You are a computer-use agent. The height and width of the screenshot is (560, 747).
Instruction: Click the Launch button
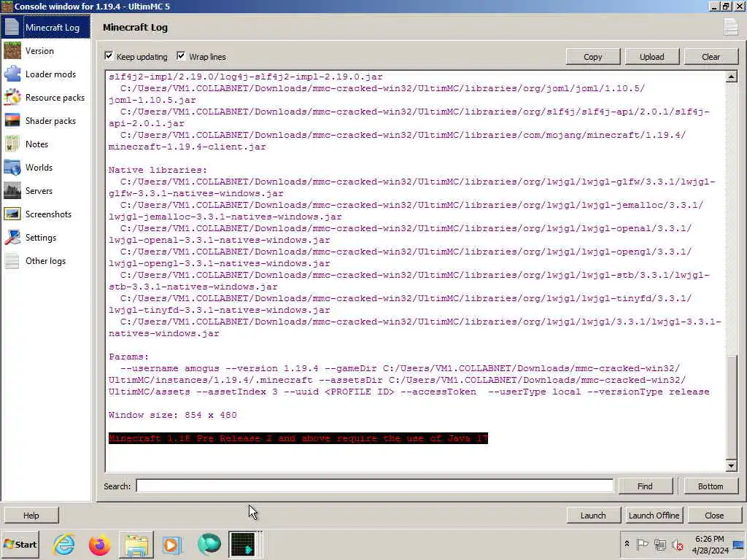pos(593,516)
